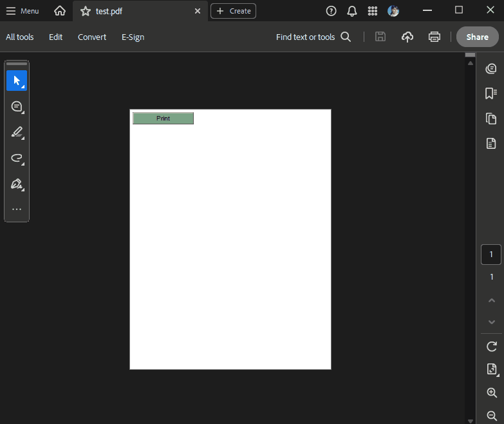Zoom in on the page

click(x=491, y=392)
